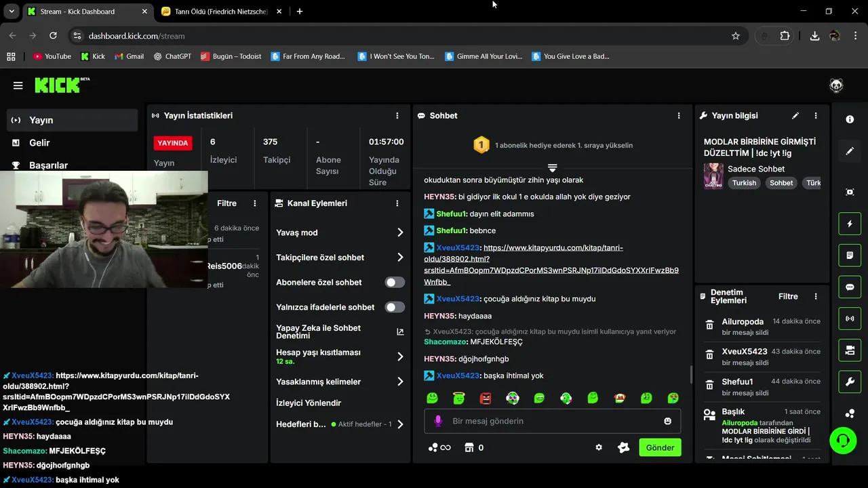Click the shop icon below chat
Viewport: 868px width, 488px height.
click(x=468, y=447)
